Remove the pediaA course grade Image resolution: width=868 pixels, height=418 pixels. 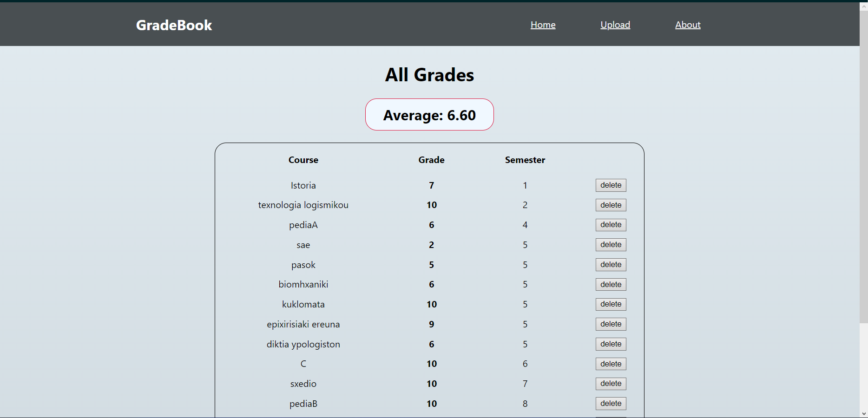pos(611,225)
